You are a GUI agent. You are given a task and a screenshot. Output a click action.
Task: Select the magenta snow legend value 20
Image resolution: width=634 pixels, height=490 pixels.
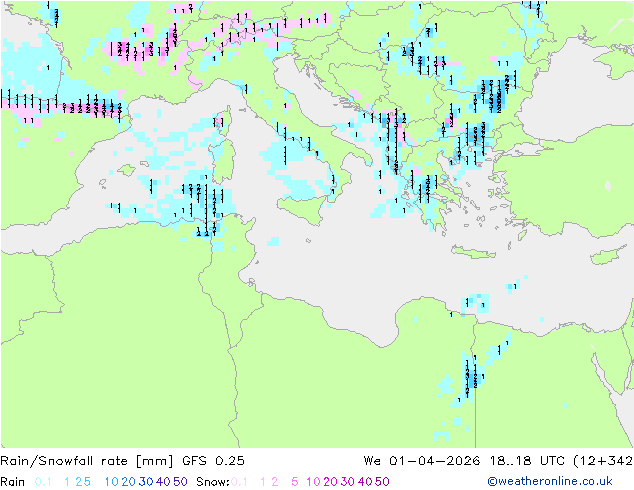(330, 482)
